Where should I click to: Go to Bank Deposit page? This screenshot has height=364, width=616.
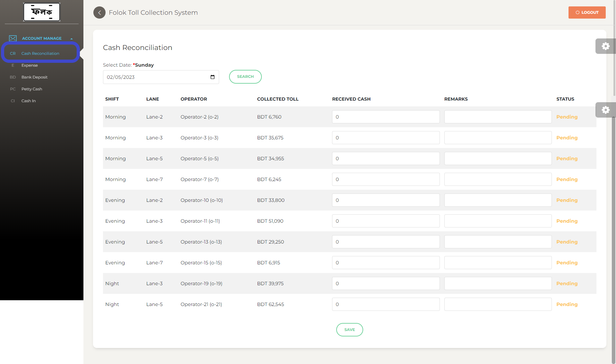coord(34,77)
